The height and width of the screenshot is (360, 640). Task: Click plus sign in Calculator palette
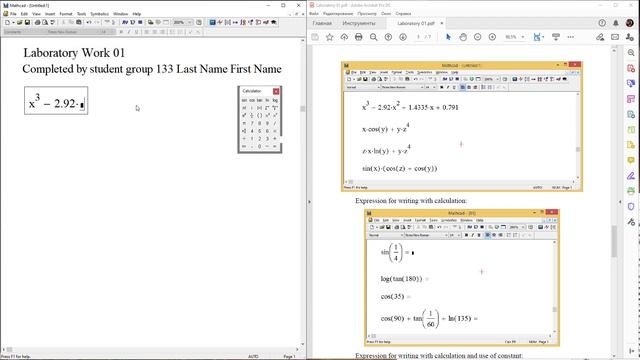(275, 138)
